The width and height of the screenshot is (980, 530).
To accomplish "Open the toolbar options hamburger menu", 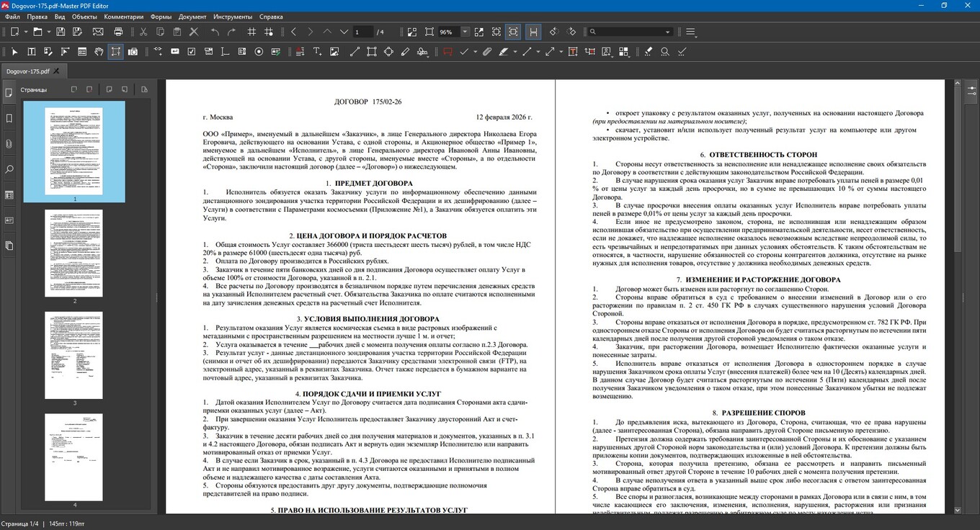I will [x=691, y=32].
